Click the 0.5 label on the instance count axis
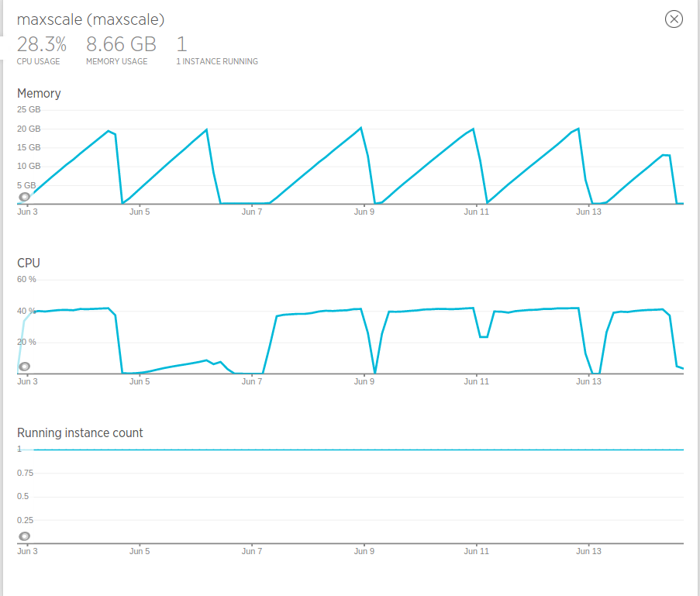Screen dimensions: 700x596 tap(22, 496)
